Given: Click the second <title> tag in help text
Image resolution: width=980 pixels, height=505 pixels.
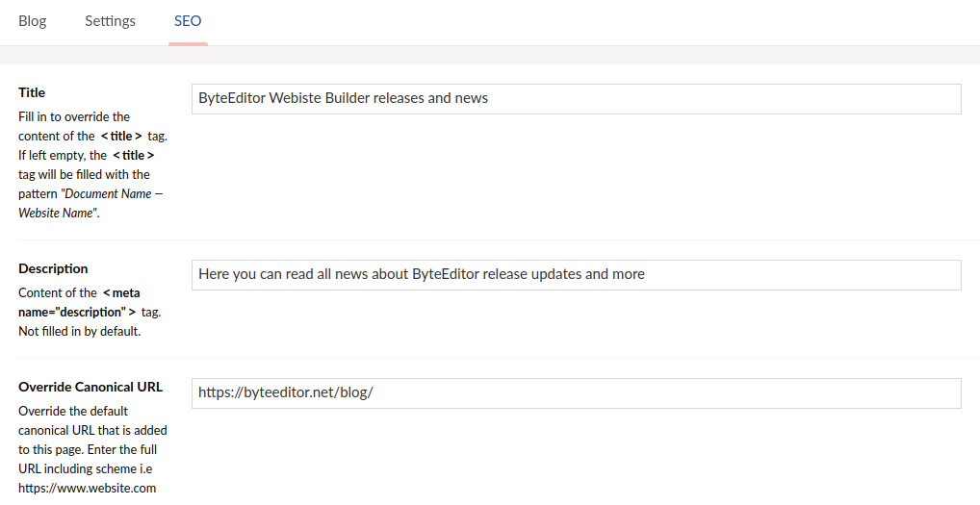Looking at the screenshot, I should click(133, 156).
